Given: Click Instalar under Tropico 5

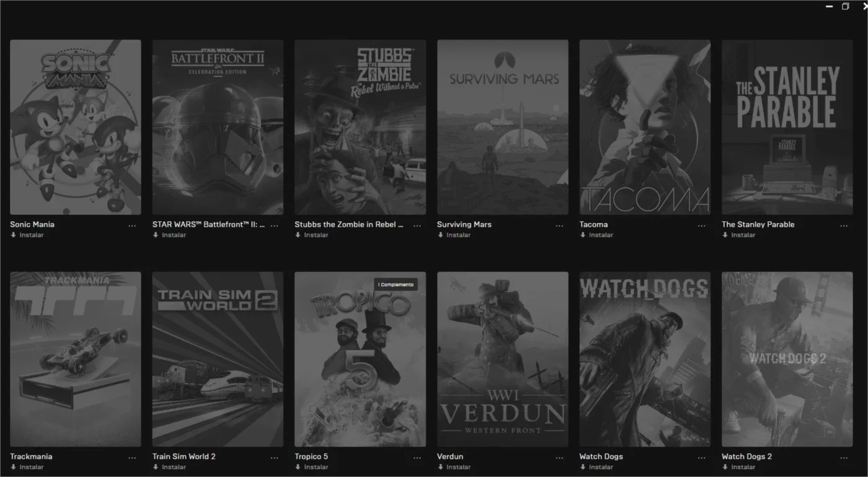Looking at the screenshot, I should point(312,467).
